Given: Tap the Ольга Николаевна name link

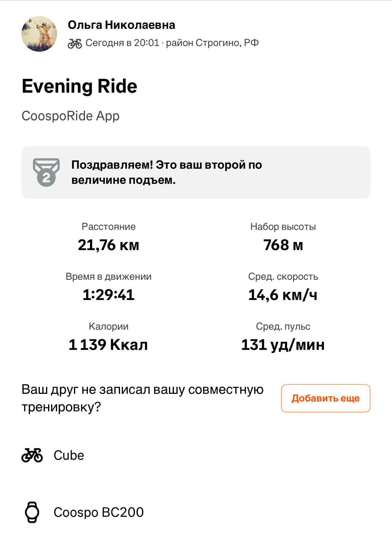Looking at the screenshot, I should click(121, 25).
